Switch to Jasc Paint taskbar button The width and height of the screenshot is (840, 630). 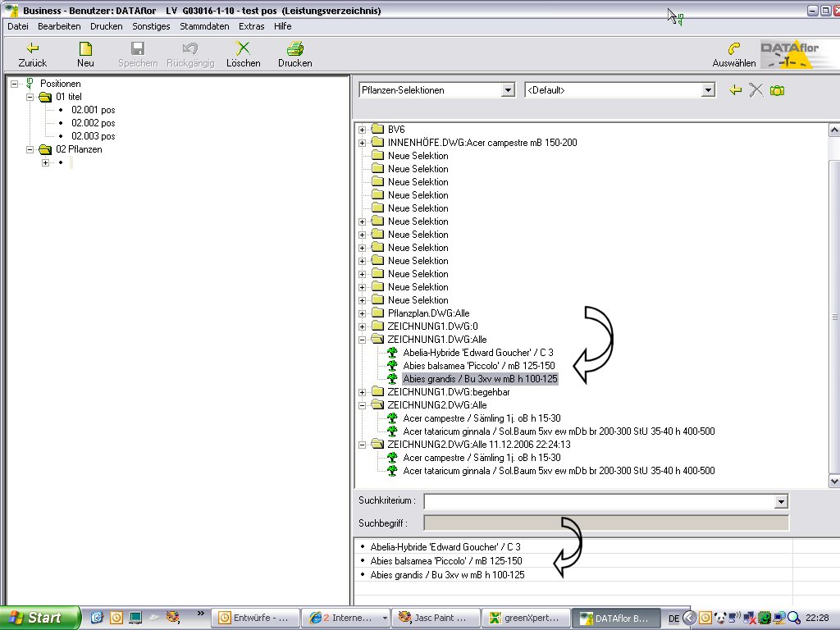435,618
